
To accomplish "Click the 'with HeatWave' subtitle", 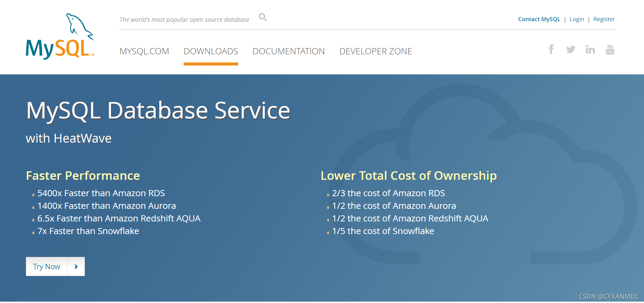I will point(68,139).
